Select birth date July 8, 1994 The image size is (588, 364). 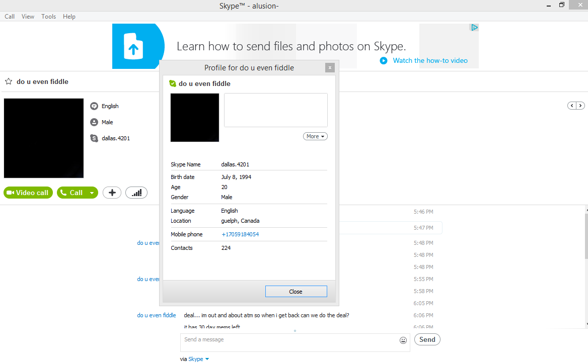tap(236, 177)
